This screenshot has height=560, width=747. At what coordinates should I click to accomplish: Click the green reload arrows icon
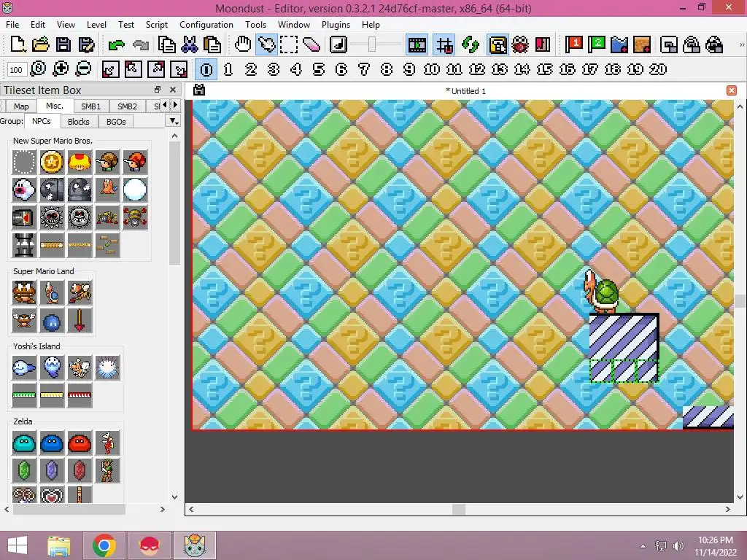click(x=471, y=44)
